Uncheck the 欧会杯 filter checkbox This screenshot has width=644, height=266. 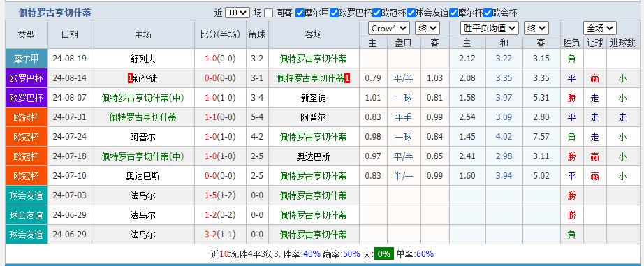[x=488, y=13]
